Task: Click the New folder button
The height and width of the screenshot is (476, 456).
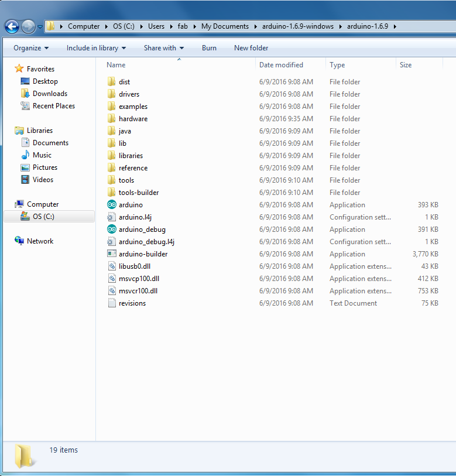Action: click(x=251, y=48)
